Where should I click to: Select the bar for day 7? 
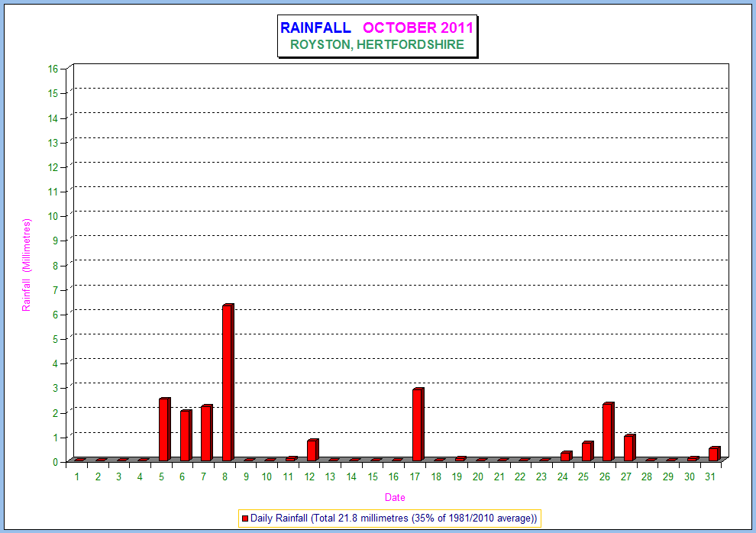[205, 433]
